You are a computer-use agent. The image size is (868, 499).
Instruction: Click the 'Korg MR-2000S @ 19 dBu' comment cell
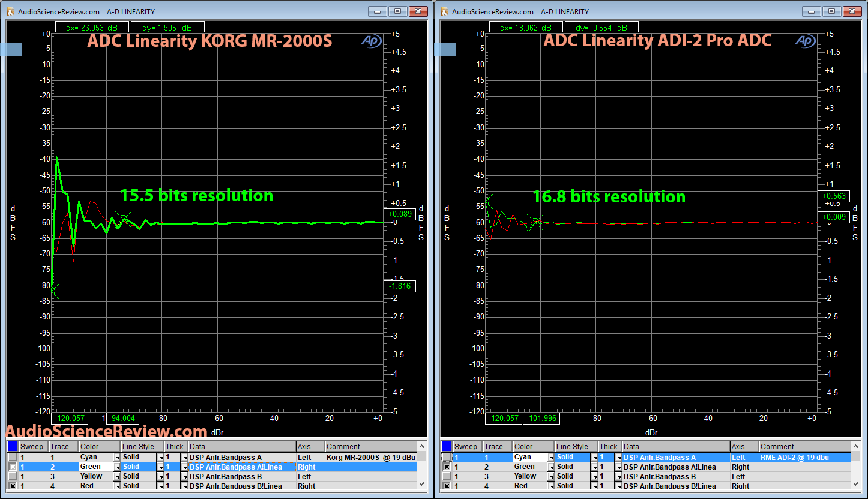[370, 457]
